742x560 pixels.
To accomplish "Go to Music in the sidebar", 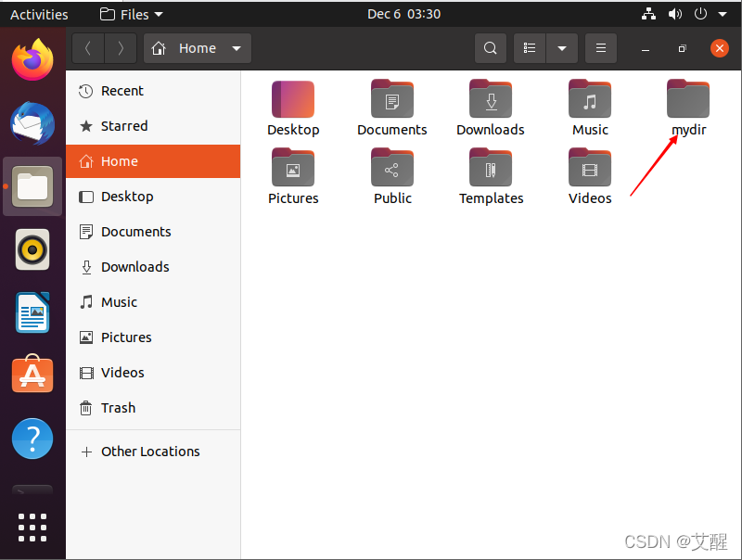I will coord(153,302).
